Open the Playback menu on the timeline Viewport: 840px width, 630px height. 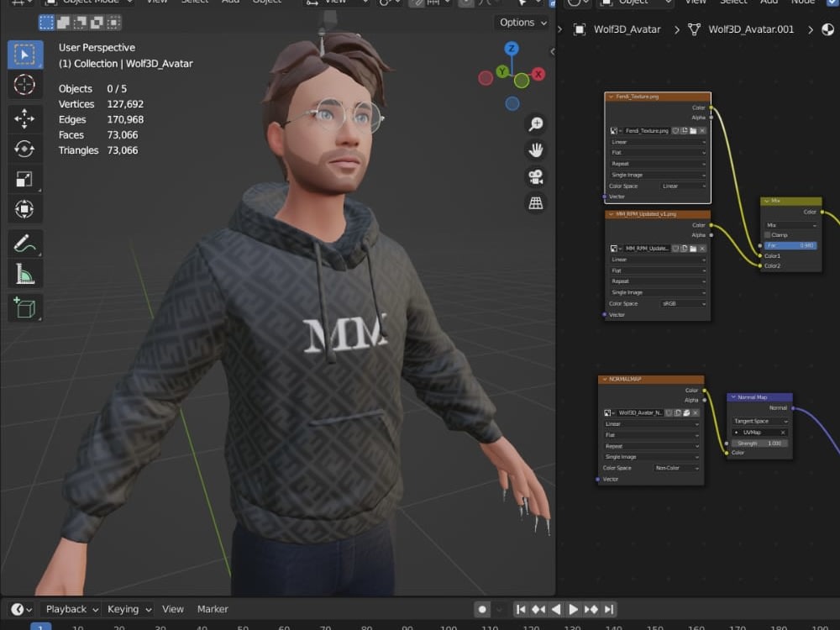(x=69, y=608)
